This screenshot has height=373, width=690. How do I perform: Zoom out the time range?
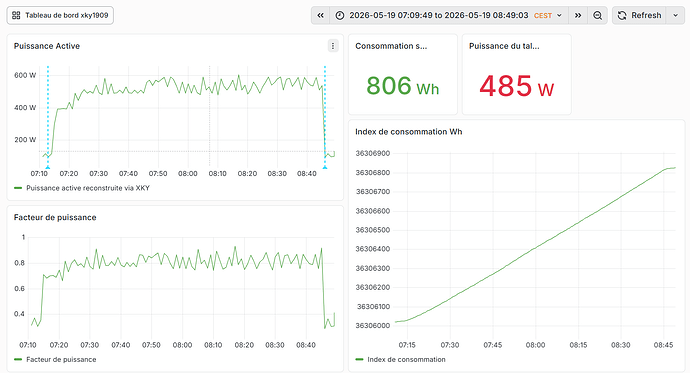(x=598, y=15)
